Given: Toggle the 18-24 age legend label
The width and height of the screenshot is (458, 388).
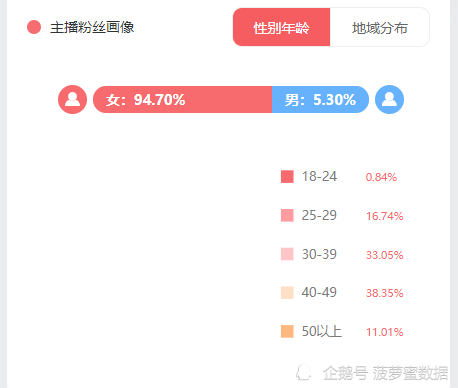Looking at the screenshot, I should point(319,176).
